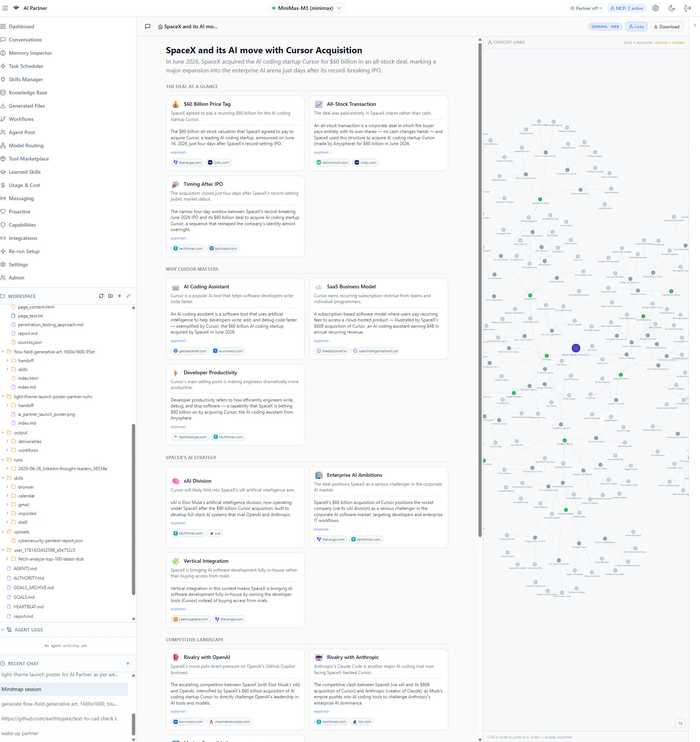This screenshot has height=742, width=700.
Task: Open cybersecurity-pentest-report.json file
Action: pos(50,541)
